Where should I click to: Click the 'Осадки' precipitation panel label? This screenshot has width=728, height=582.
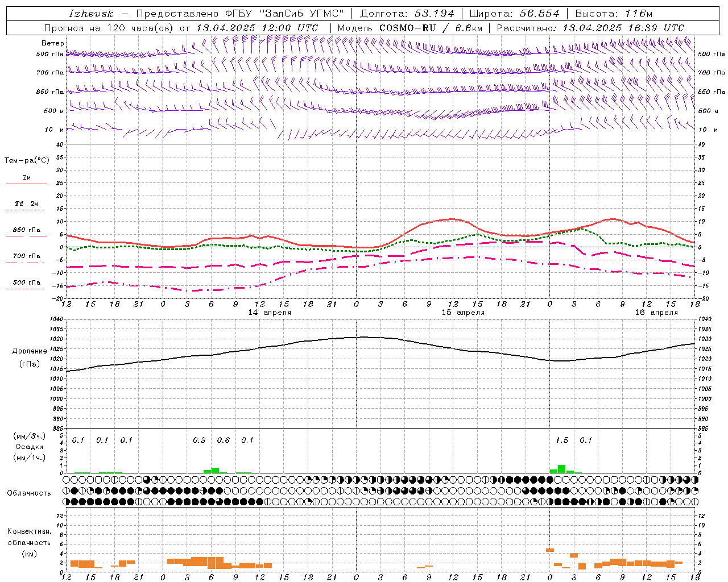pos(30,447)
